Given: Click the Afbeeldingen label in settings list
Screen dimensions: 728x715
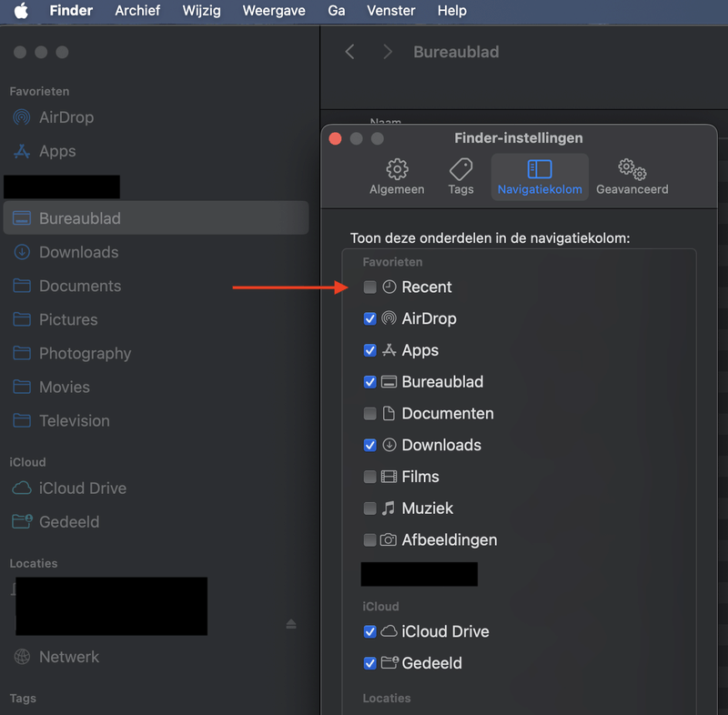Looking at the screenshot, I should [450, 540].
